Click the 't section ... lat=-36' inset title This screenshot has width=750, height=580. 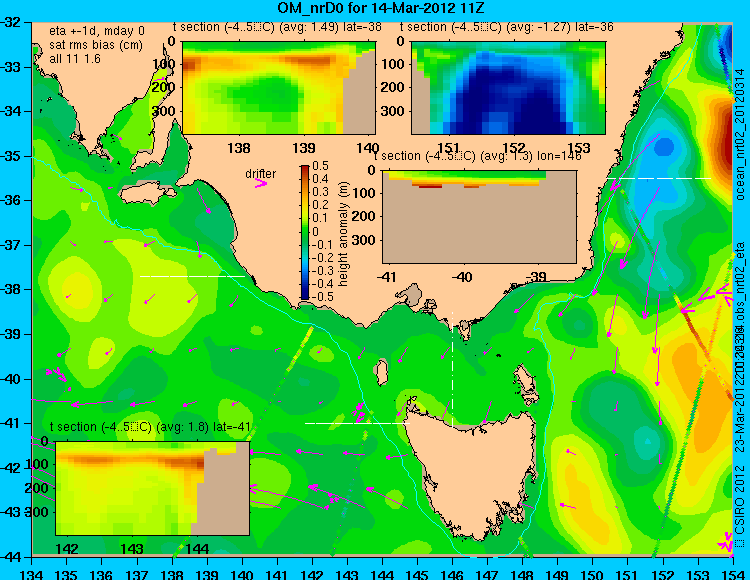(507, 27)
